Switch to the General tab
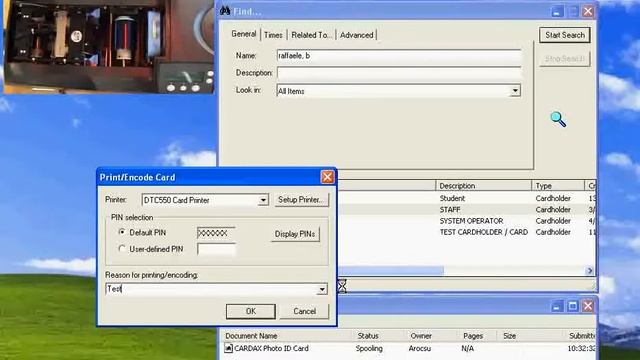Viewport: 640px width, 360px height. [244, 34]
